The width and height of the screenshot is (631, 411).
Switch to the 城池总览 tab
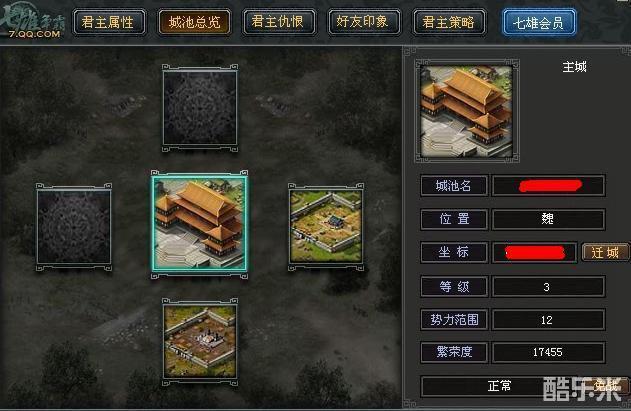click(194, 22)
